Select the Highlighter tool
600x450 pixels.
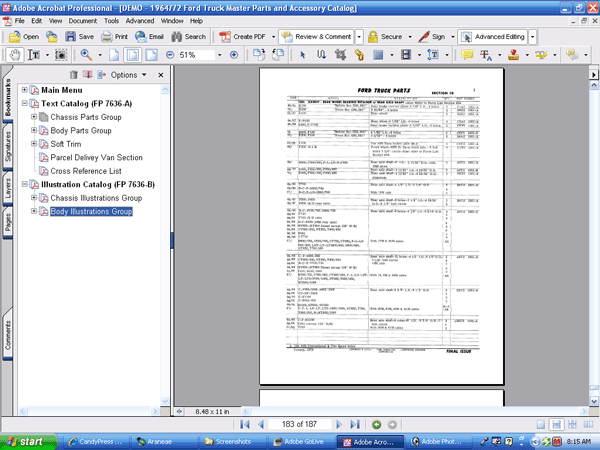point(541,55)
